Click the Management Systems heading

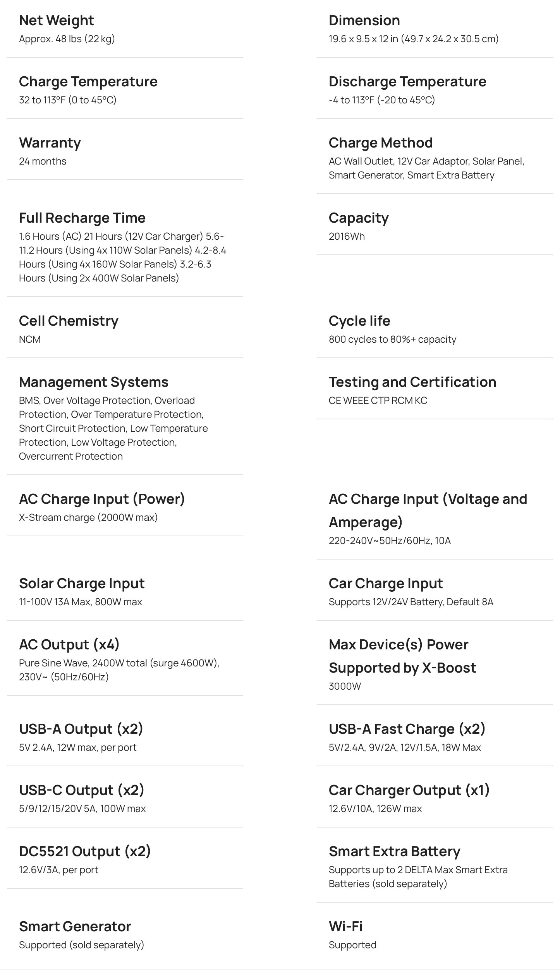[93, 382]
